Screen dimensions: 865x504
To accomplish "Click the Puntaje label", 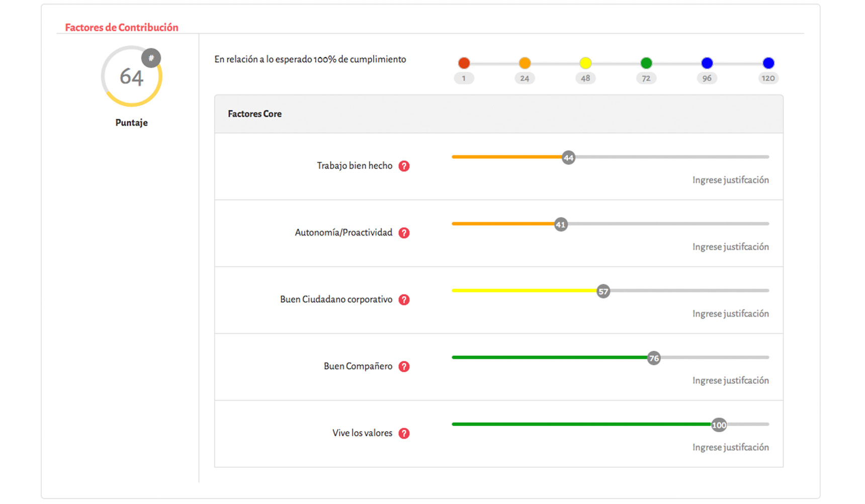I will pyautogui.click(x=131, y=123).
